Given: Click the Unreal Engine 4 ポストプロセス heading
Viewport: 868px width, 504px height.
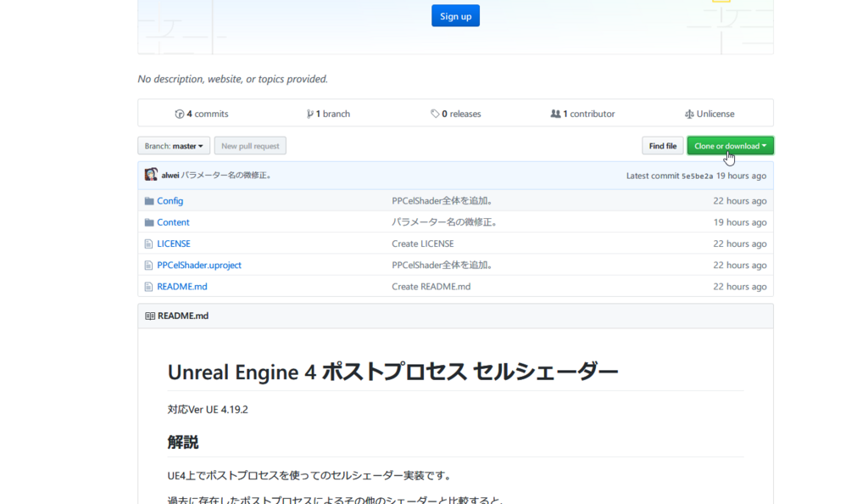Looking at the screenshot, I should coord(392,372).
